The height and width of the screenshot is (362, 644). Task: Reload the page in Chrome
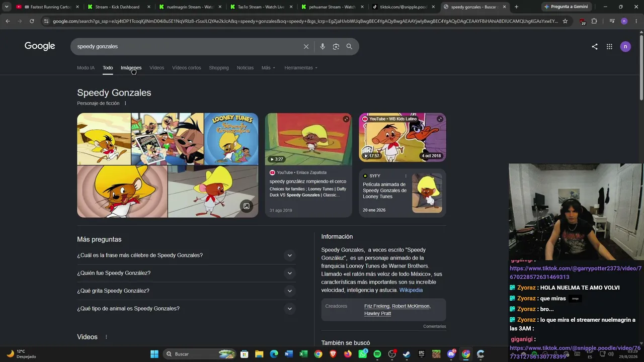click(32, 21)
